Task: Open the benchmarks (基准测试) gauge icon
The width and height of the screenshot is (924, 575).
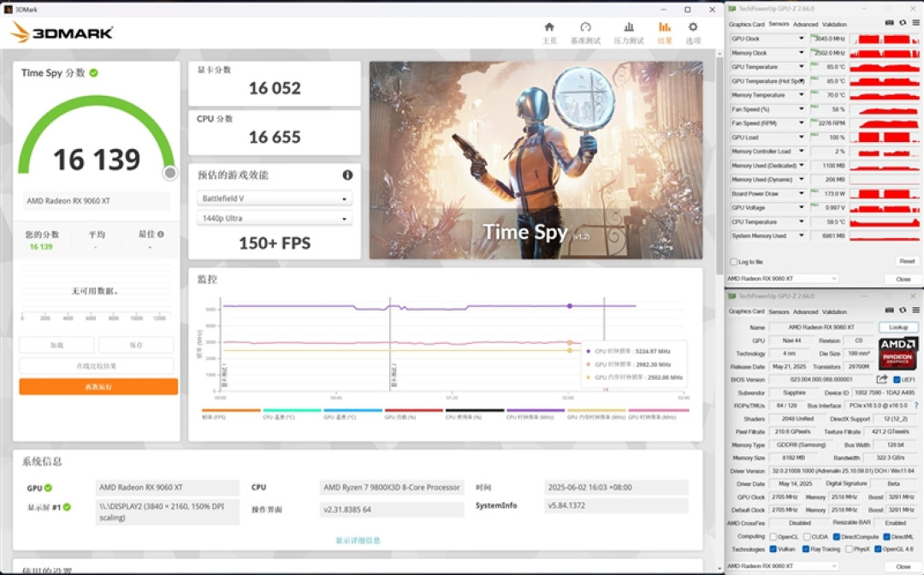Action: point(585,27)
